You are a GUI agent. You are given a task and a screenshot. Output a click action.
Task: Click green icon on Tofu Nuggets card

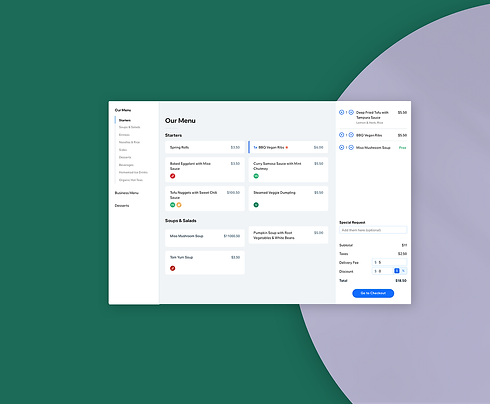pos(173,205)
